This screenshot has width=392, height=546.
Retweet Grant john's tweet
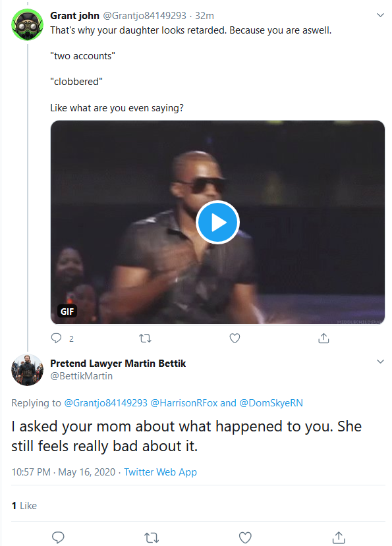(145, 338)
